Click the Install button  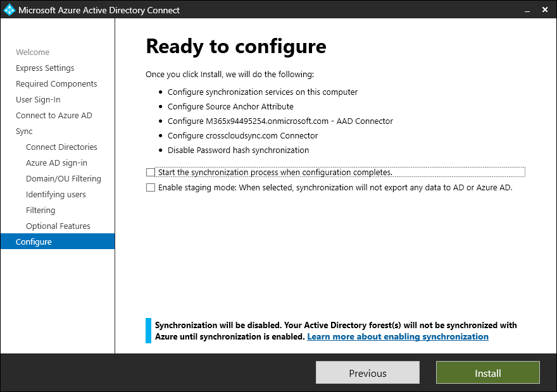pyautogui.click(x=487, y=372)
